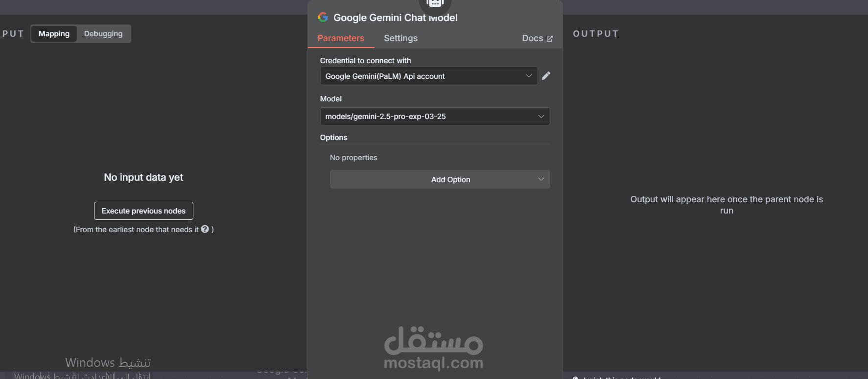Click the OUTPUT panel heading
This screenshot has height=379, width=868.
click(596, 34)
